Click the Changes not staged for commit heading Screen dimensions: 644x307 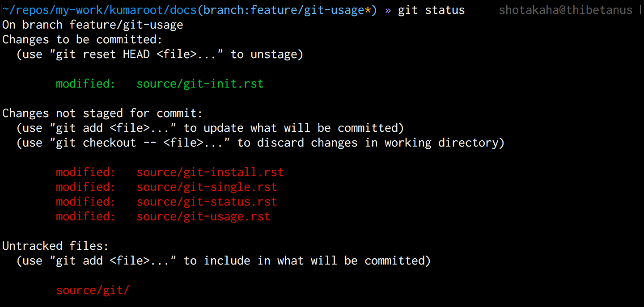point(102,114)
